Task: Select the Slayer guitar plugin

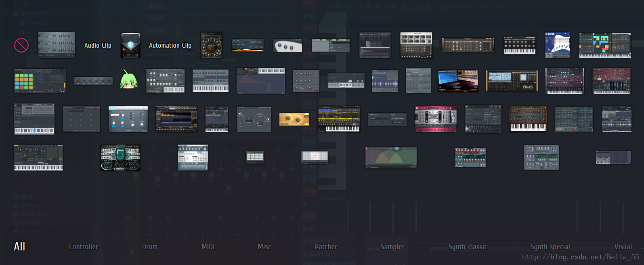Action: pos(557,45)
